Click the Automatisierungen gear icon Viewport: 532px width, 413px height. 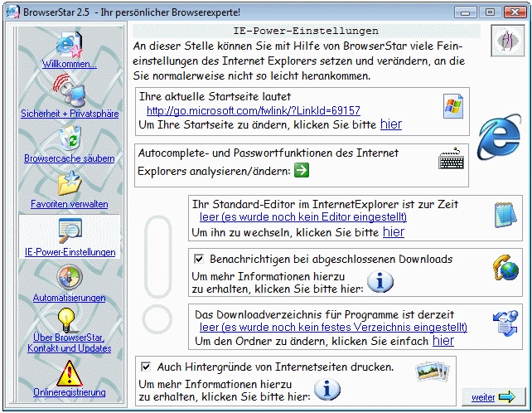click(69, 277)
